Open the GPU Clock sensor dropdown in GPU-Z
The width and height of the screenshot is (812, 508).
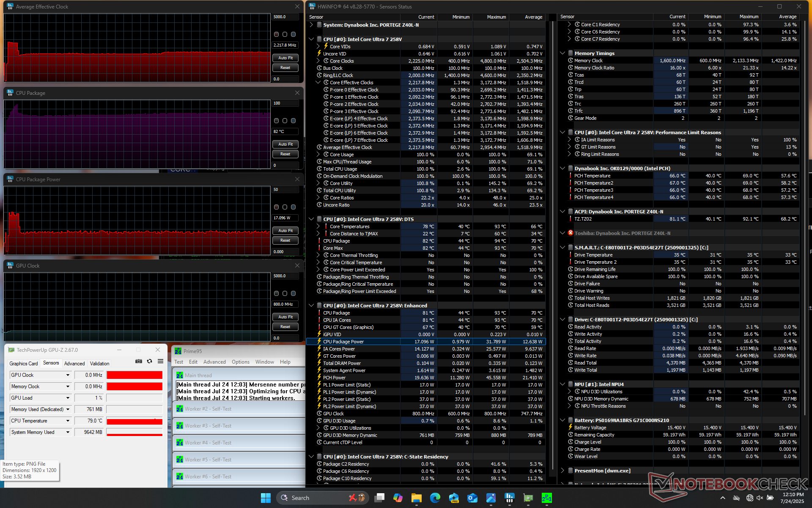tap(68, 375)
